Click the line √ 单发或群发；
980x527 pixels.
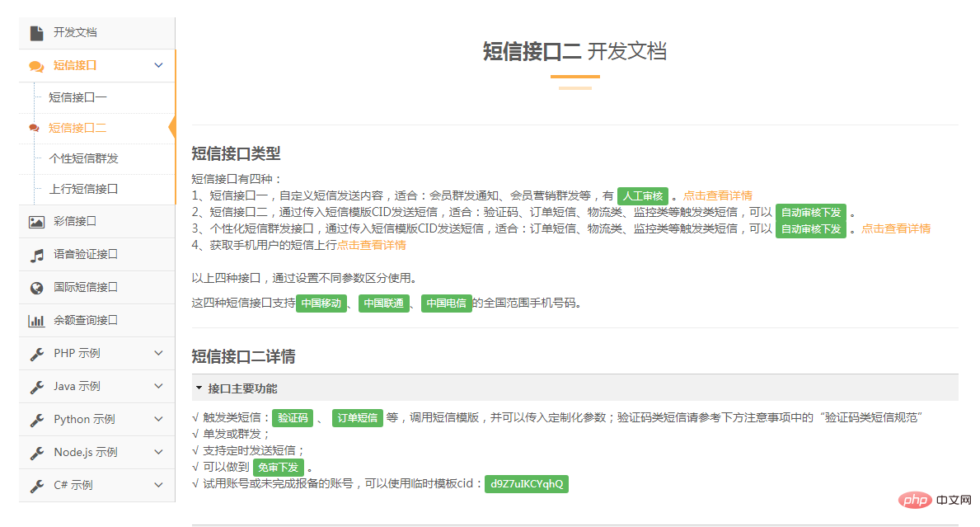pos(231,434)
